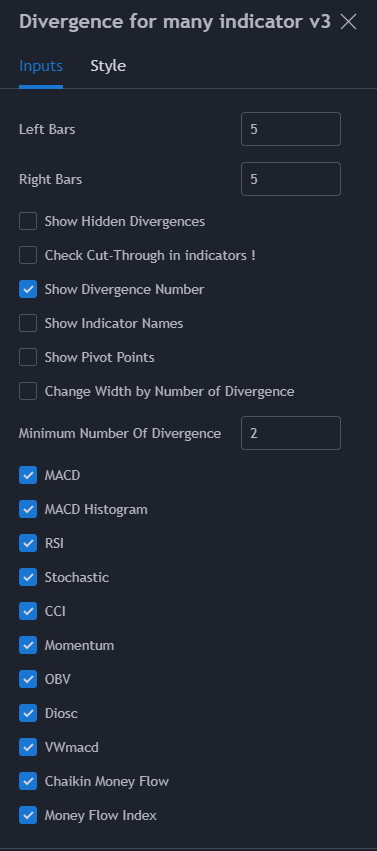This screenshot has width=377, height=851.
Task: Click the Minimum Number Of Divergence field
Action: click(x=291, y=433)
